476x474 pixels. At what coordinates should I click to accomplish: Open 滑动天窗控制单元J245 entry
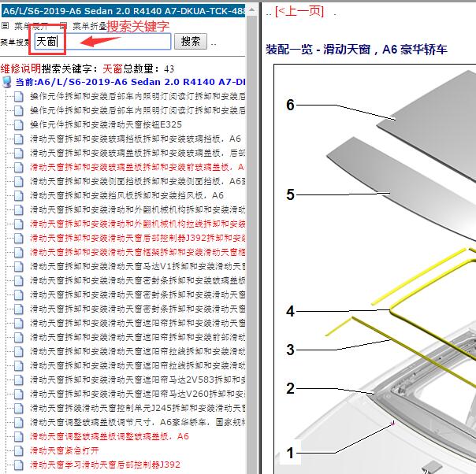pos(137,408)
